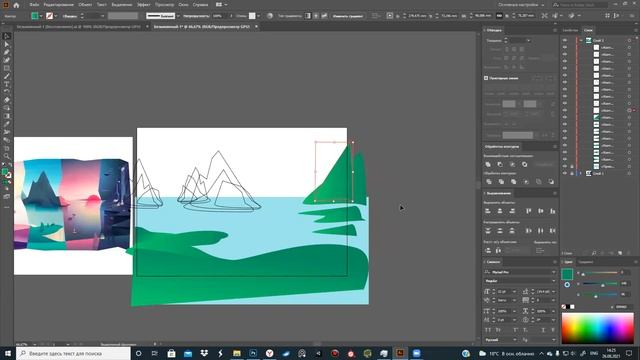Image resolution: width=640 pixels, height=360 pixels.
Task: Click Horizontal Align Right icon
Action: (512, 211)
